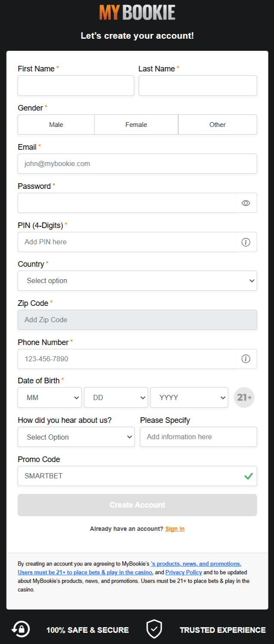Click the Trusted Experience shield icon

click(x=154, y=629)
